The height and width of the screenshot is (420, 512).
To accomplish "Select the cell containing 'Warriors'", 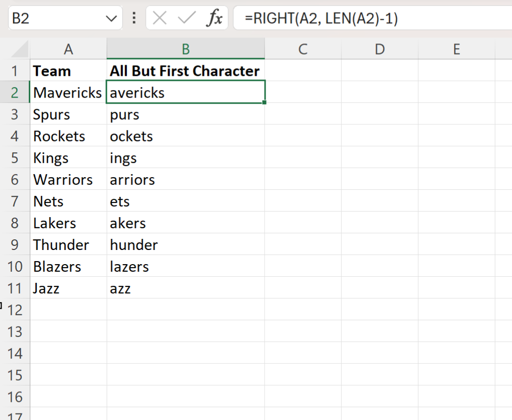I will click(68, 179).
